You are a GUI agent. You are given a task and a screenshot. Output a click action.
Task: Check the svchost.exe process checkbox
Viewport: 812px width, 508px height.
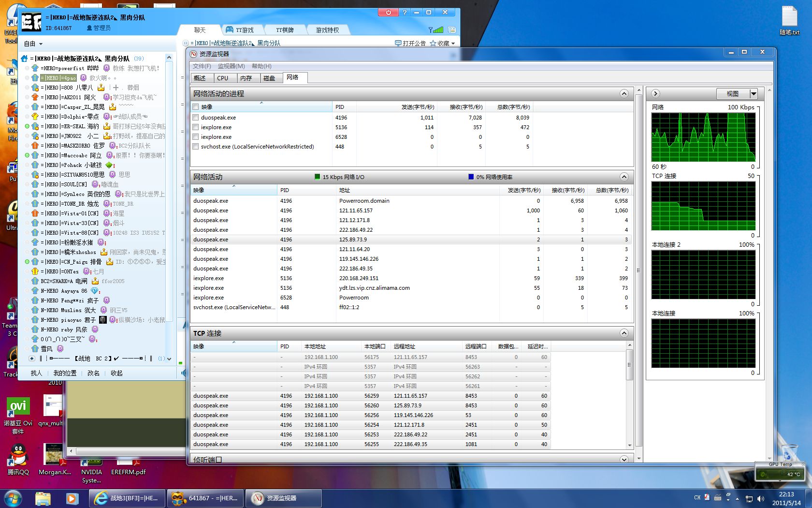coord(196,147)
